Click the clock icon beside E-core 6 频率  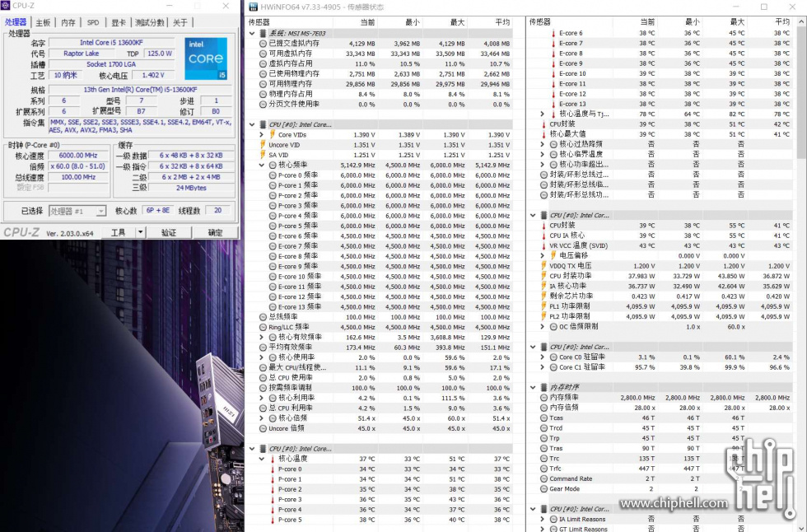tap(273, 236)
